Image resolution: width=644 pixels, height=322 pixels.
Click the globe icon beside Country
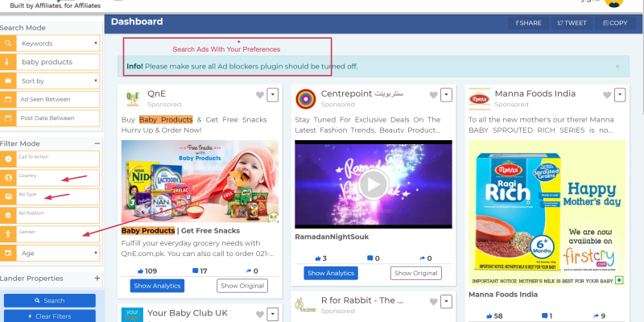click(x=8, y=178)
